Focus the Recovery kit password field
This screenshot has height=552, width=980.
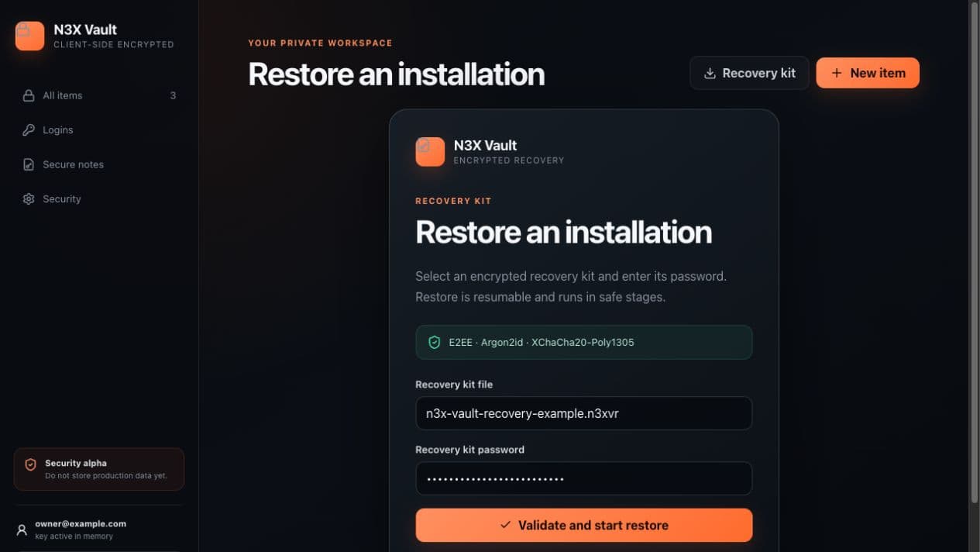pos(584,478)
